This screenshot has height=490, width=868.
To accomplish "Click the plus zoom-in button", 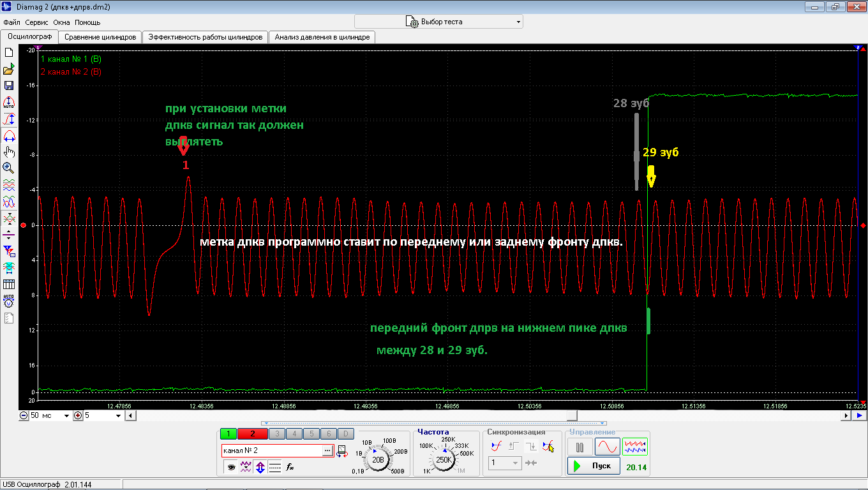I will pyautogui.click(x=78, y=415).
